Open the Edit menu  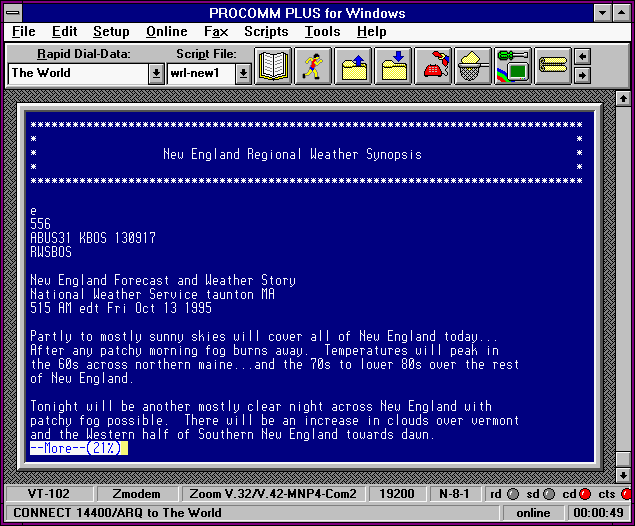pyautogui.click(x=64, y=32)
